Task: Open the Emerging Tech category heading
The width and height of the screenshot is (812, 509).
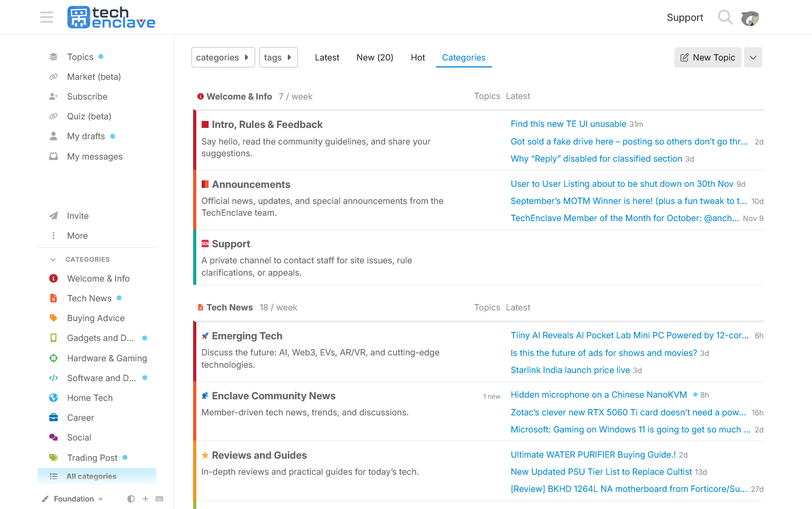Action: 247,336
